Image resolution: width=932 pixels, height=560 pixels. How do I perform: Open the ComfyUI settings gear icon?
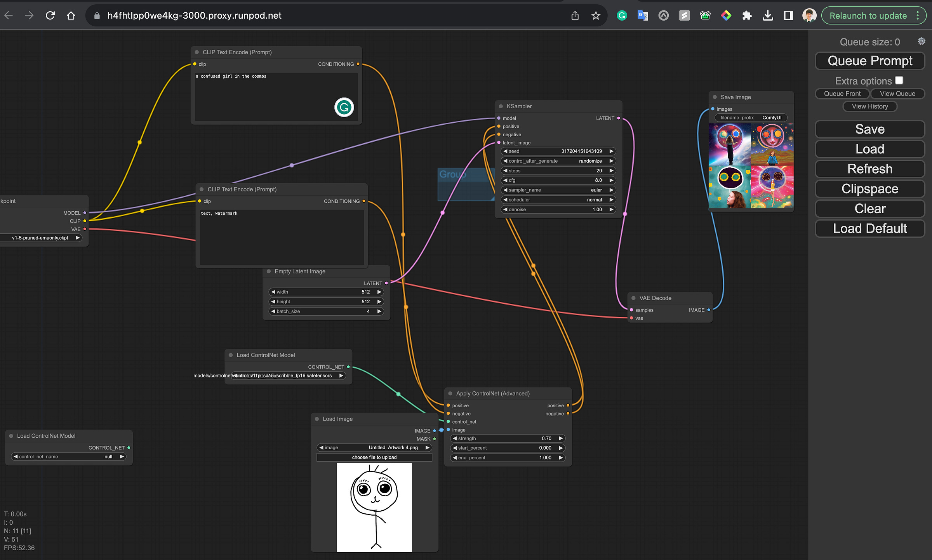(x=921, y=41)
